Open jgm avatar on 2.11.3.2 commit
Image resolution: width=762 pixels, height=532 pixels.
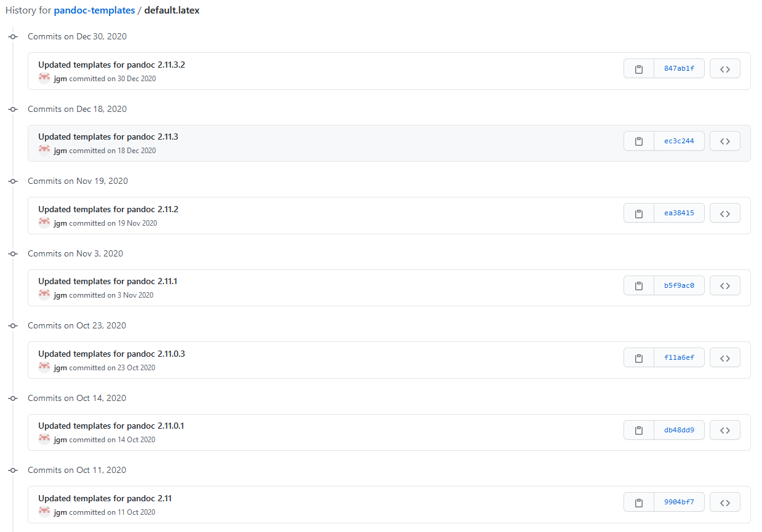point(44,78)
